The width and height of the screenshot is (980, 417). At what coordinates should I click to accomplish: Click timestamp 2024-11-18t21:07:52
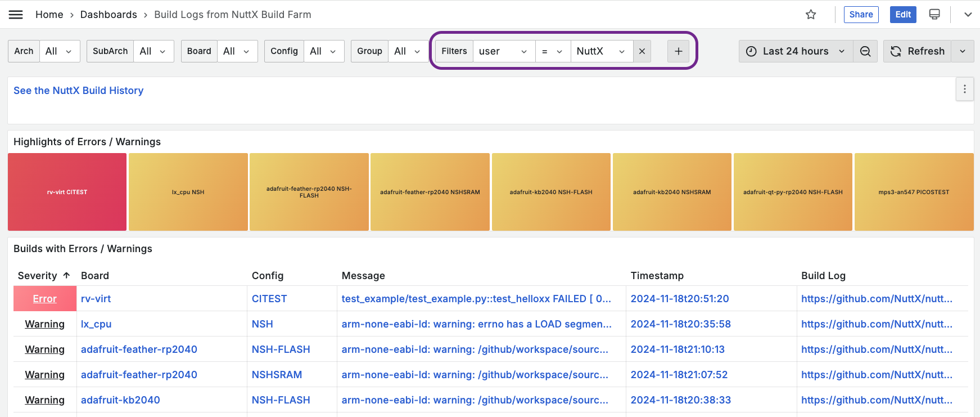tap(679, 375)
